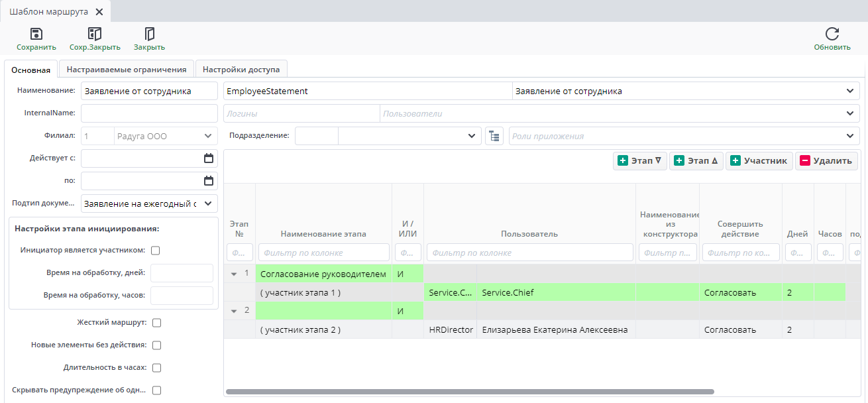Image resolution: width=868 pixels, height=403 pixels.
Task: Click the Обновить refresh icon
Action: point(832,34)
